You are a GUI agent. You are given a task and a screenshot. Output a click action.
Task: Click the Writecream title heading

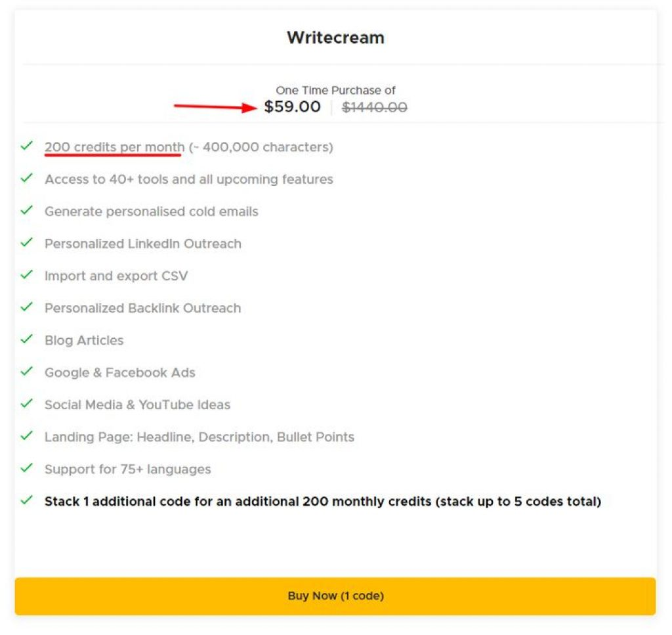point(335,37)
